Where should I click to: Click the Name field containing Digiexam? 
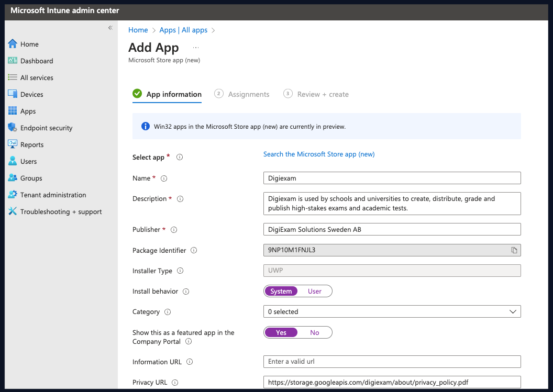[x=392, y=178]
